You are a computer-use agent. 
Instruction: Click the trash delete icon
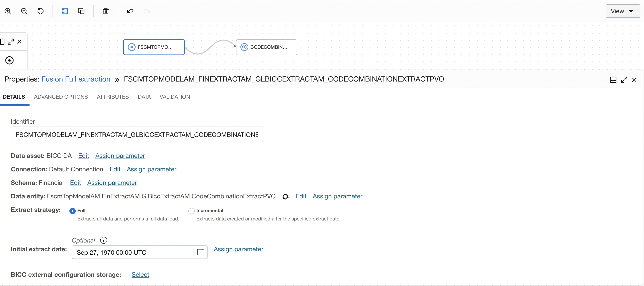106,11
